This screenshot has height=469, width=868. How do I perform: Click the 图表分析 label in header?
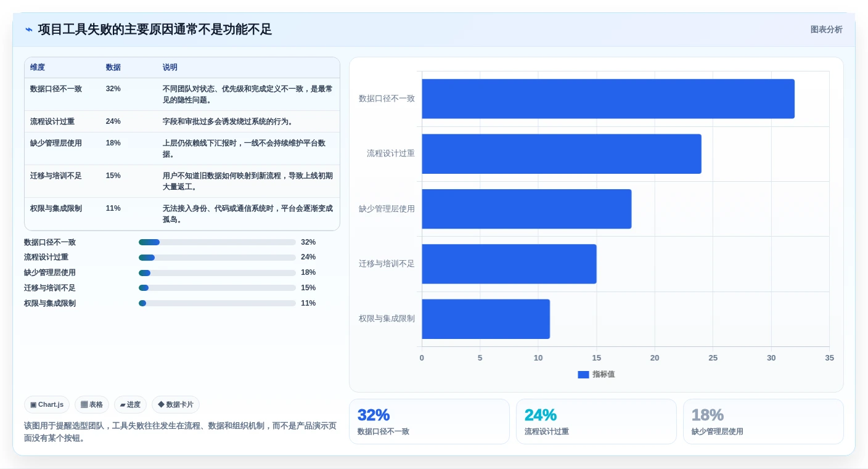(826, 30)
